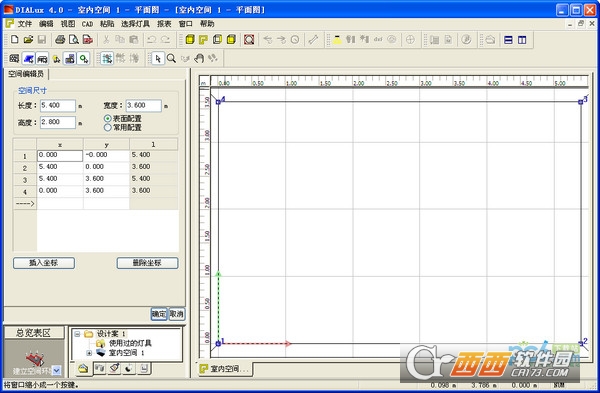Screen dimensions: 600x393
Task: Select the zoom magnifier tool
Action: (x=171, y=58)
